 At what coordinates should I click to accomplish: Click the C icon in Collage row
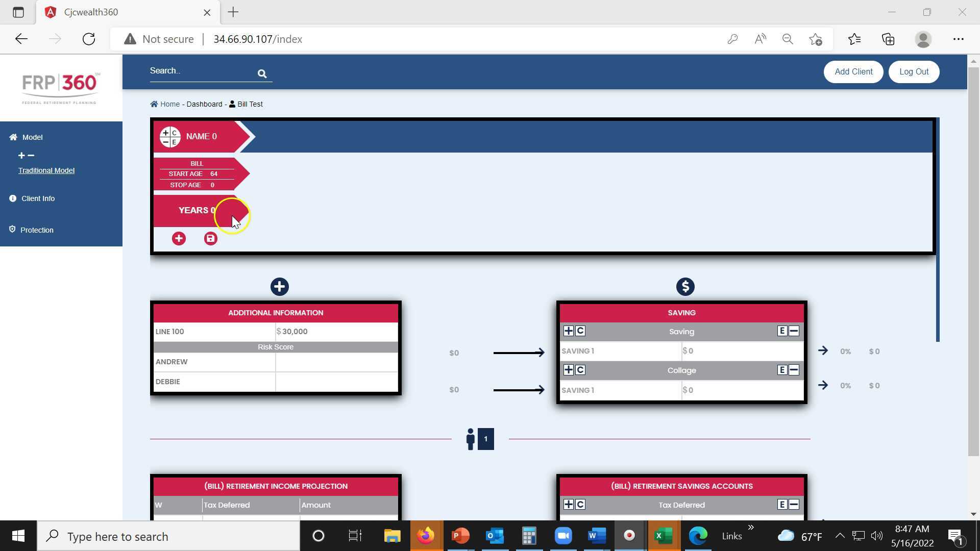[580, 370]
